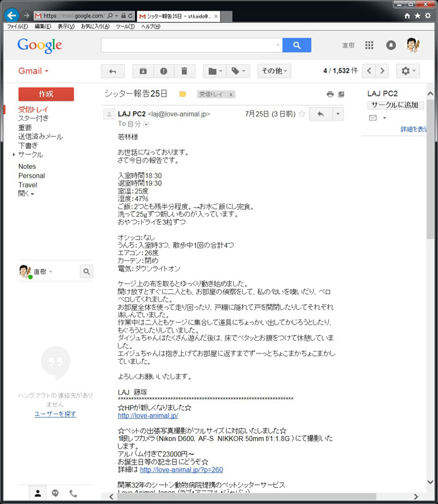Image resolution: width=438 pixels, height=504 pixels.
Task: Open the love-animal.jp homepage link
Action: point(147,416)
